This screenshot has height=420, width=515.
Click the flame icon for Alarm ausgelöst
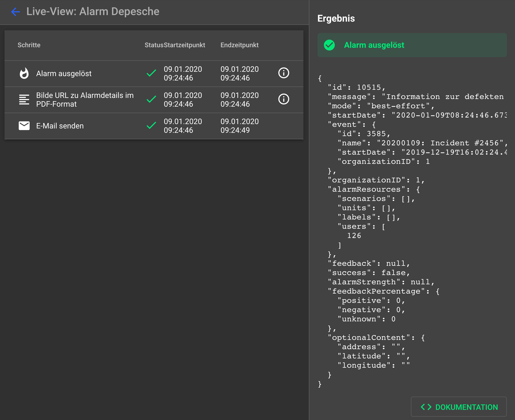(x=24, y=73)
